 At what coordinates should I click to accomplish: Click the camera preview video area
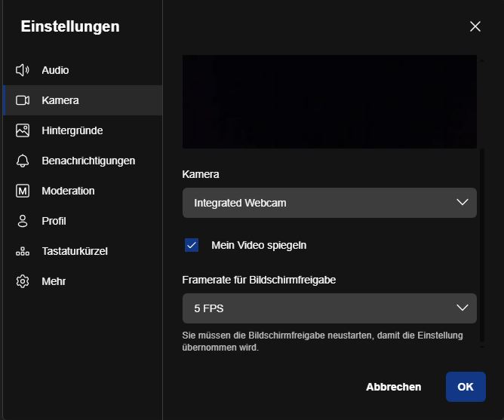click(x=330, y=102)
